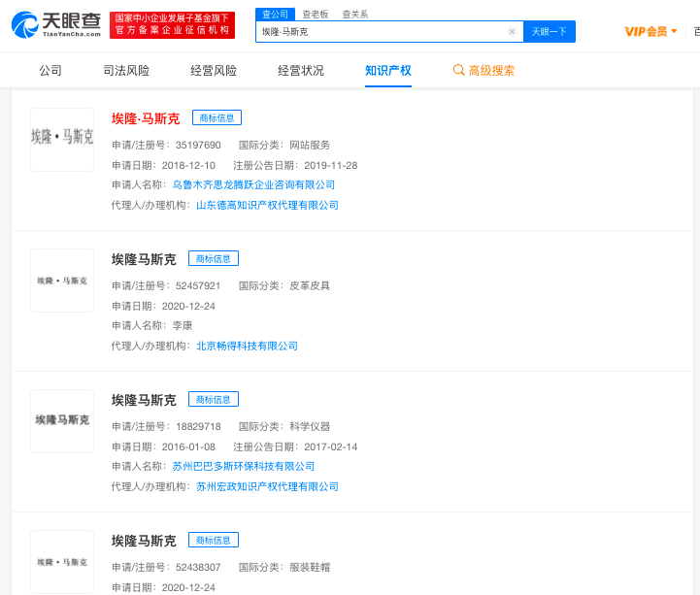
Task: Click the 高级搜索 magnifier icon
Action: click(458, 70)
